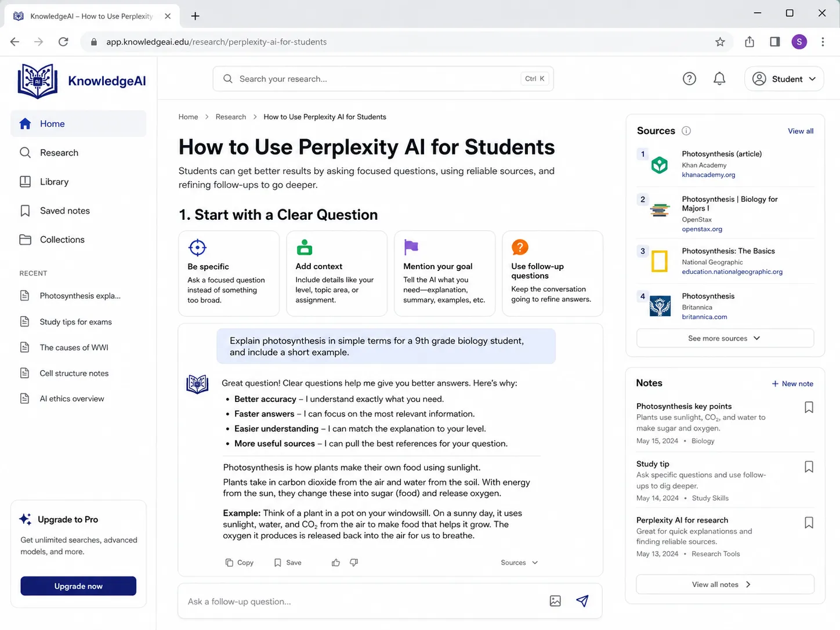840x630 pixels.
Task: Copy the answer
Action: point(239,563)
